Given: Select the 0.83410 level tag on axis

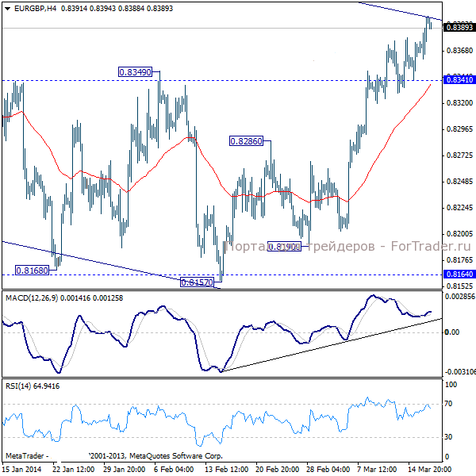Looking at the screenshot, I should [459, 80].
